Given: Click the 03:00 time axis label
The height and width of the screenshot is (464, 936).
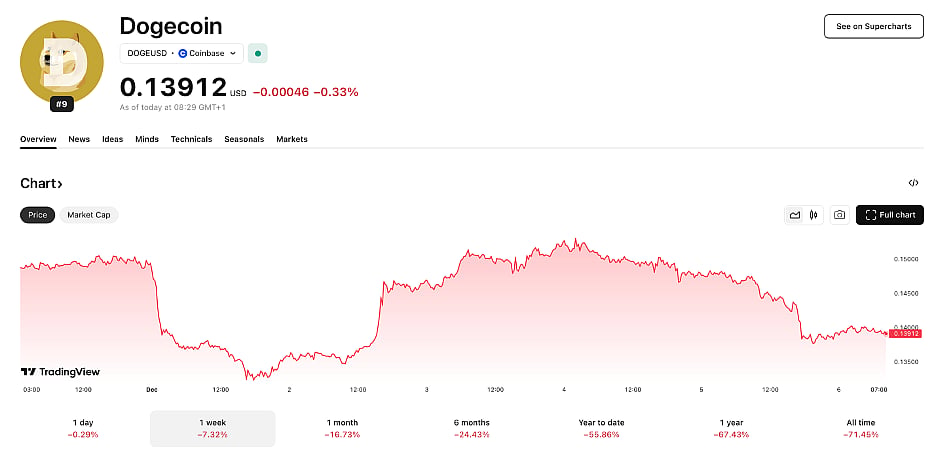Looking at the screenshot, I should (32, 390).
